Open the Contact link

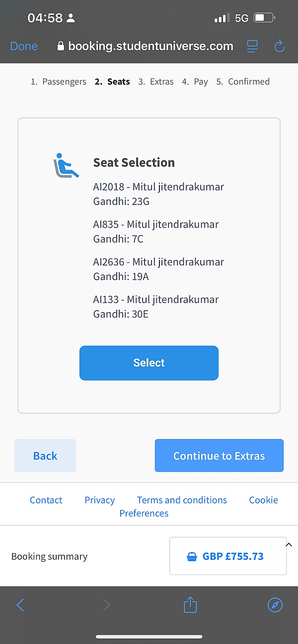pos(46,500)
